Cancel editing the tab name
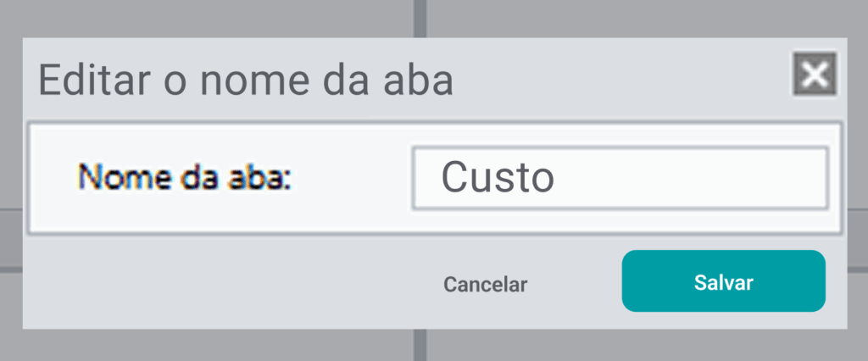 point(485,284)
